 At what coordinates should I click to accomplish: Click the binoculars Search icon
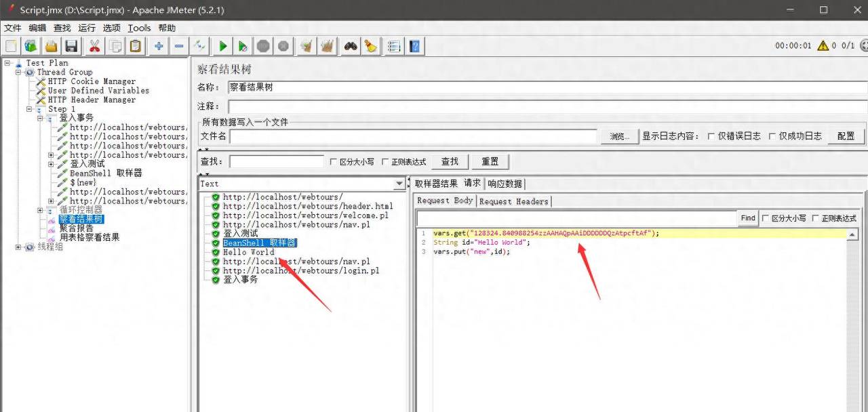[350, 46]
